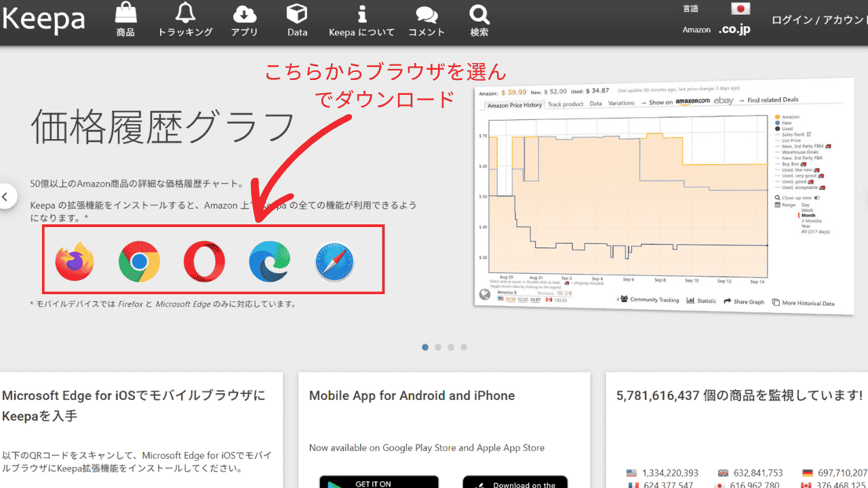Viewport: 868px width, 488px height.
Task: Click the Firefox browser icon
Action: pos(75,262)
